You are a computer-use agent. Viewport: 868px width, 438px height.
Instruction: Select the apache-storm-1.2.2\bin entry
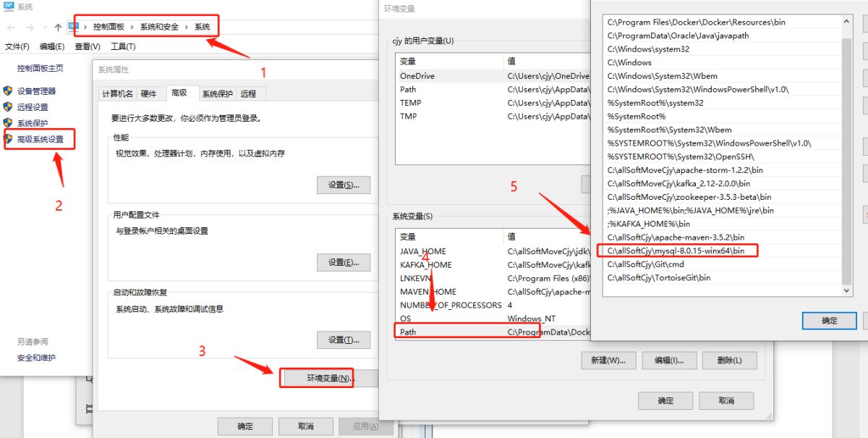pyautogui.click(x=722, y=170)
